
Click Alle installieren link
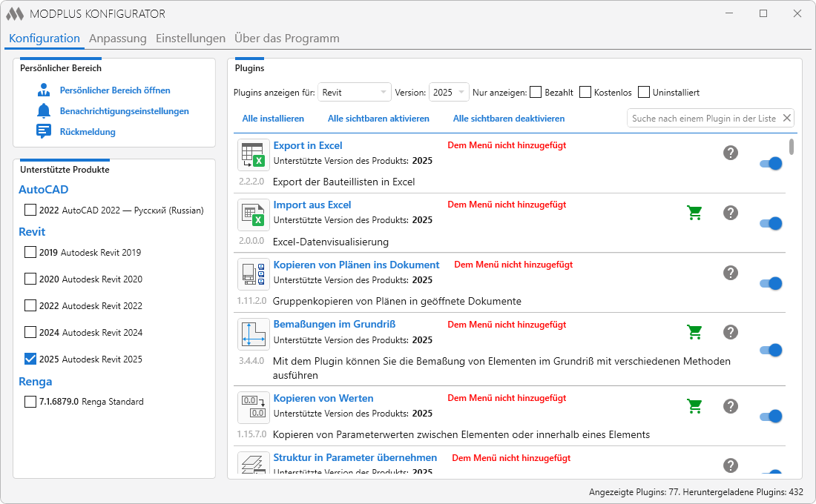click(273, 119)
